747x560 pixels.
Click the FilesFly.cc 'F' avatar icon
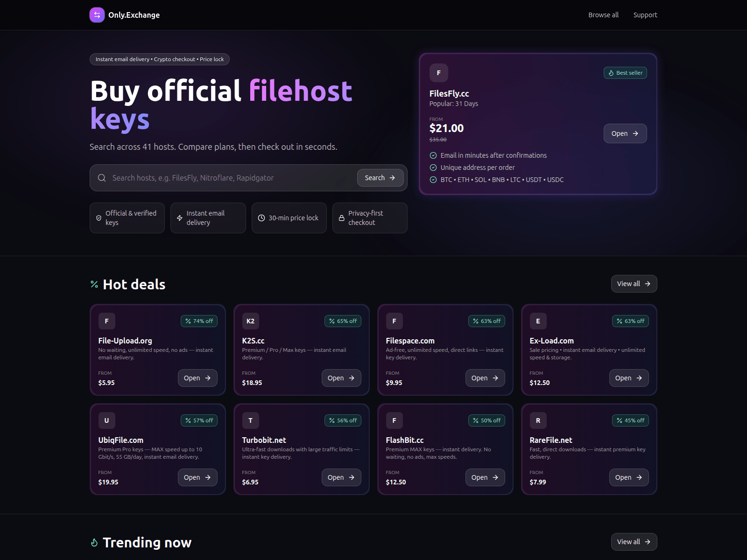coord(438,73)
